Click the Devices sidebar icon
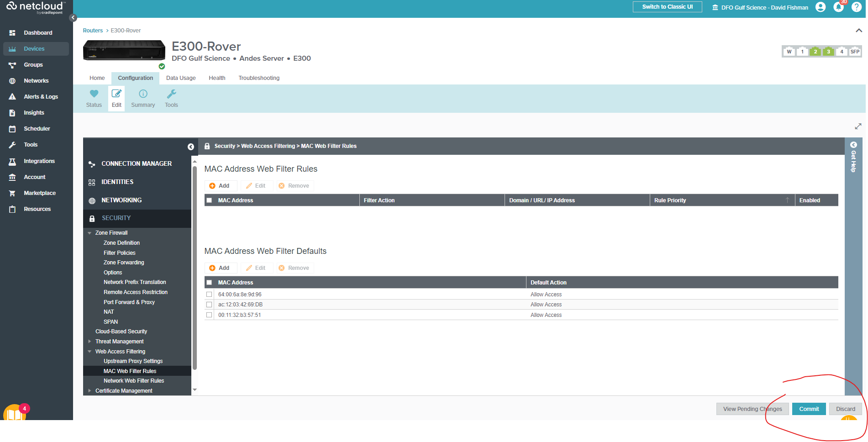The height and width of the screenshot is (442, 868). 12,49
